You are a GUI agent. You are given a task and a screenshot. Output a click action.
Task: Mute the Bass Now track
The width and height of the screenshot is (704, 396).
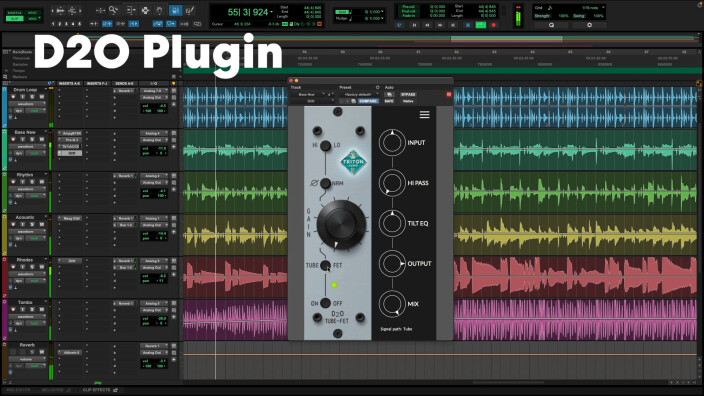click(x=41, y=139)
